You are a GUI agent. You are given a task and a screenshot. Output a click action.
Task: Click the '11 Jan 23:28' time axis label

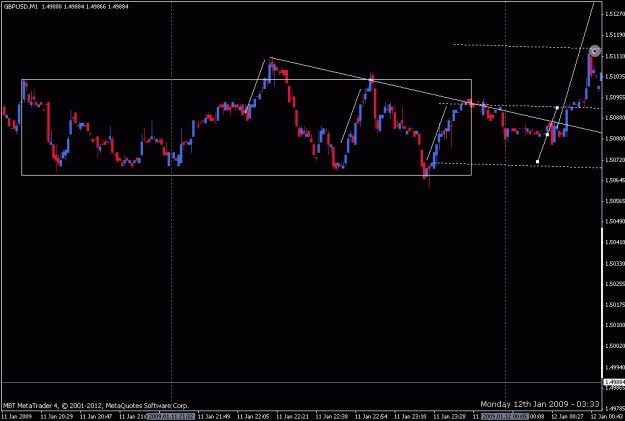[x=449, y=417]
